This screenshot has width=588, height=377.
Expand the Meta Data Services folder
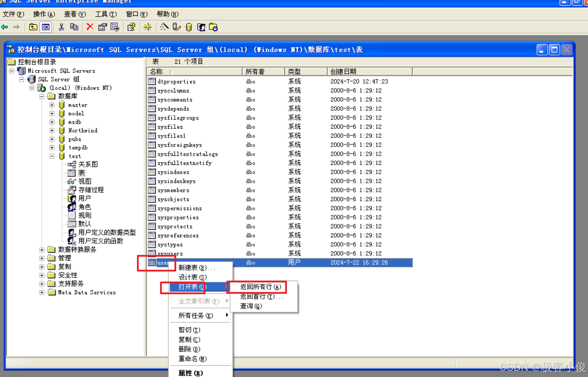click(42, 292)
